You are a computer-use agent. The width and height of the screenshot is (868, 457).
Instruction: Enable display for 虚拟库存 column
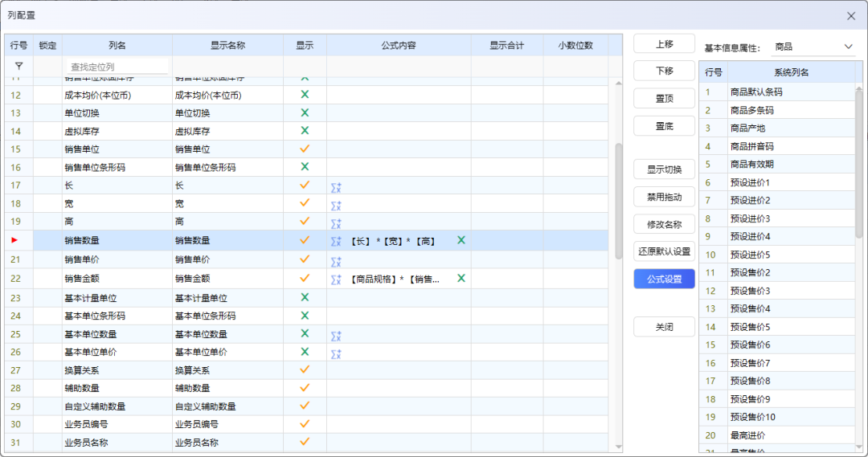tap(305, 130)
